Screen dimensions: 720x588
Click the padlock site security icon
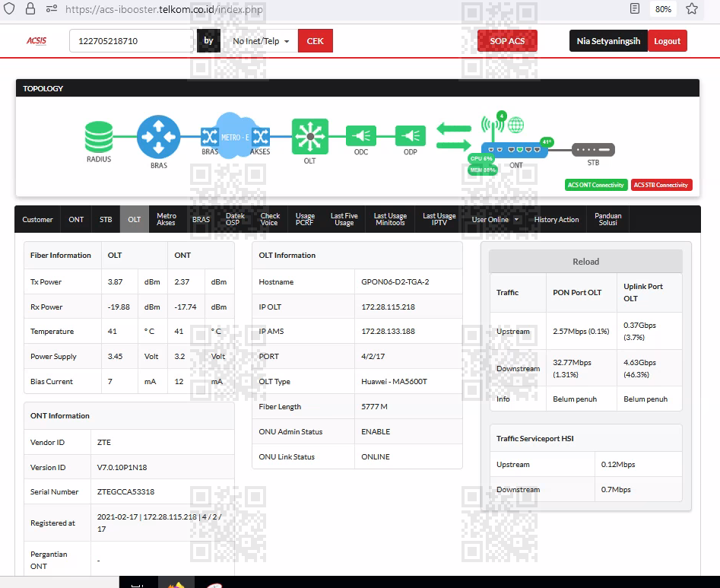[30, 8]
